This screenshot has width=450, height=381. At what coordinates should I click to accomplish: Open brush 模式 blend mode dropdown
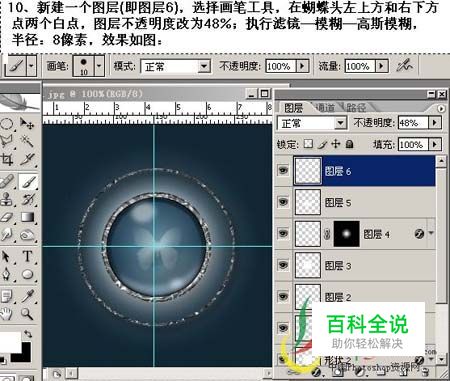tap(204, 66)
